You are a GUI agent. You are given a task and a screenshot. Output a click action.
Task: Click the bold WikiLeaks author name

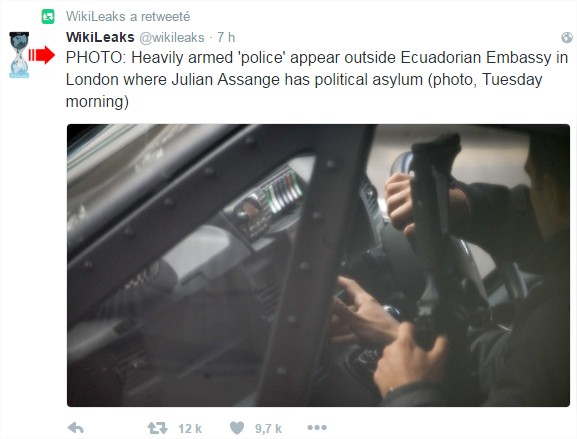[x=100, y=37]
